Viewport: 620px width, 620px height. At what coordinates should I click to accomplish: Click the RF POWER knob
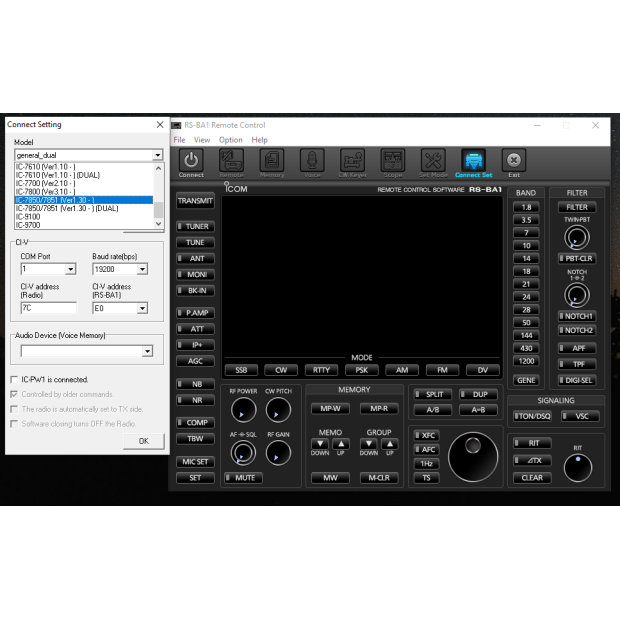pyautogui.click(x=243, y=410)
